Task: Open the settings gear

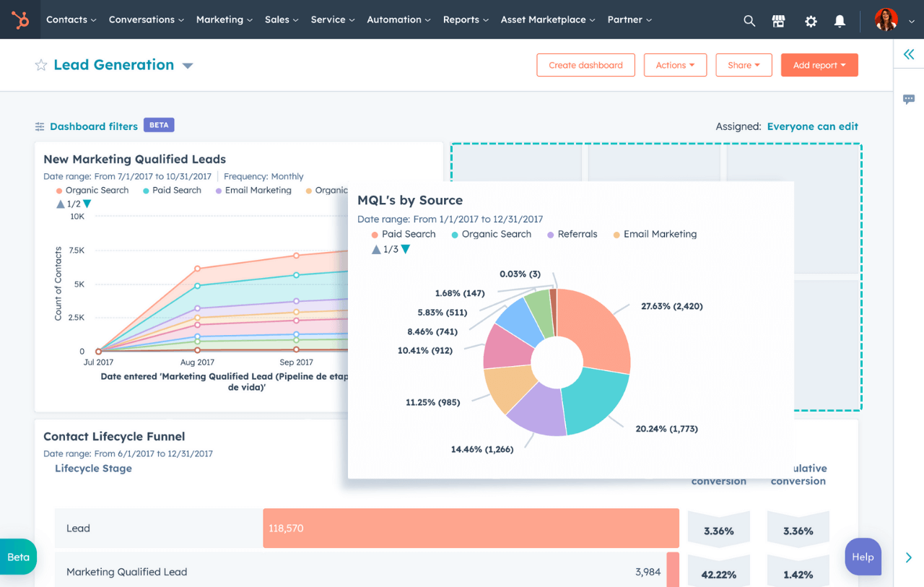Action: 811,21
